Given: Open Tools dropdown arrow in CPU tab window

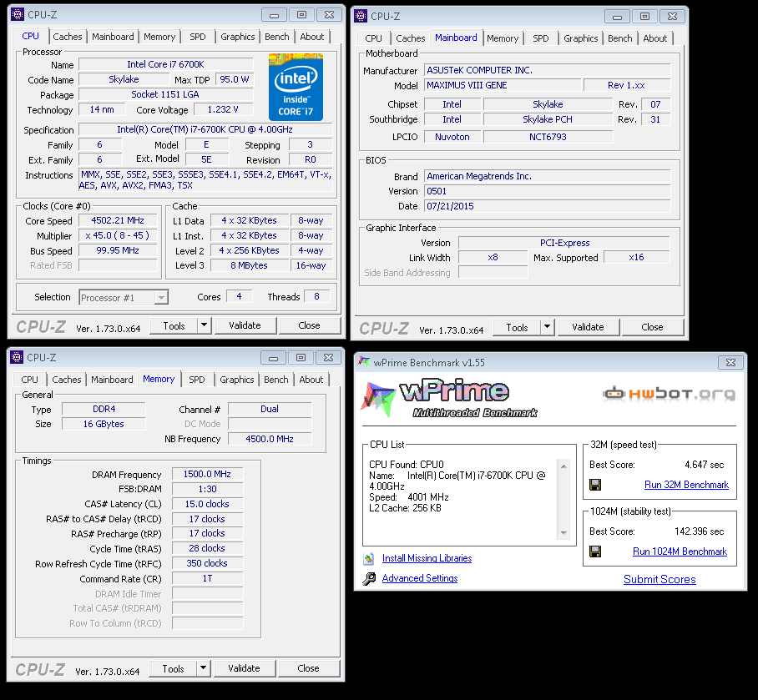Looking at the screenshot, I should (x=204, y=325).
